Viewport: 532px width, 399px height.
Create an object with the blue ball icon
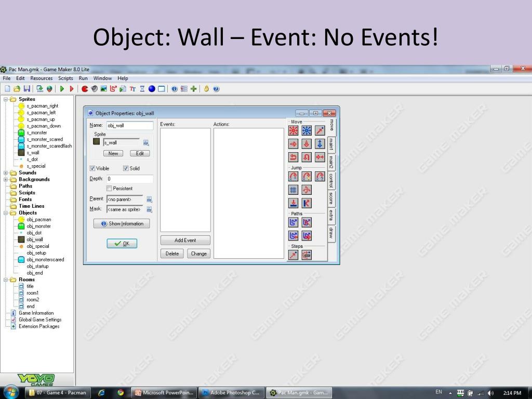tap(152, 89)
